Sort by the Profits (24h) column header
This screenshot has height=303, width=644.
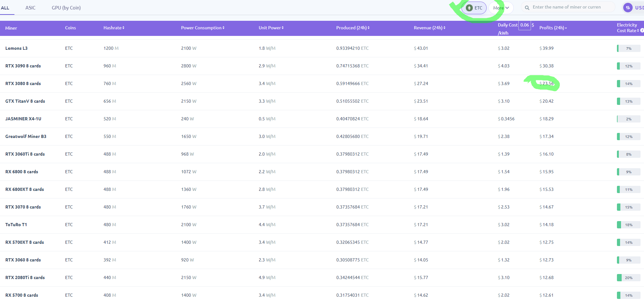click(553, 28)
